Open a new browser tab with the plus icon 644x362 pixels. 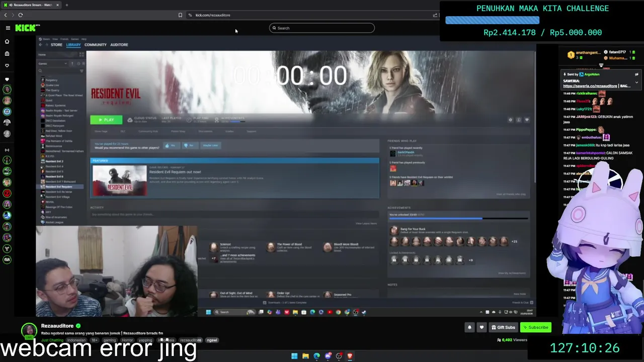66,5
